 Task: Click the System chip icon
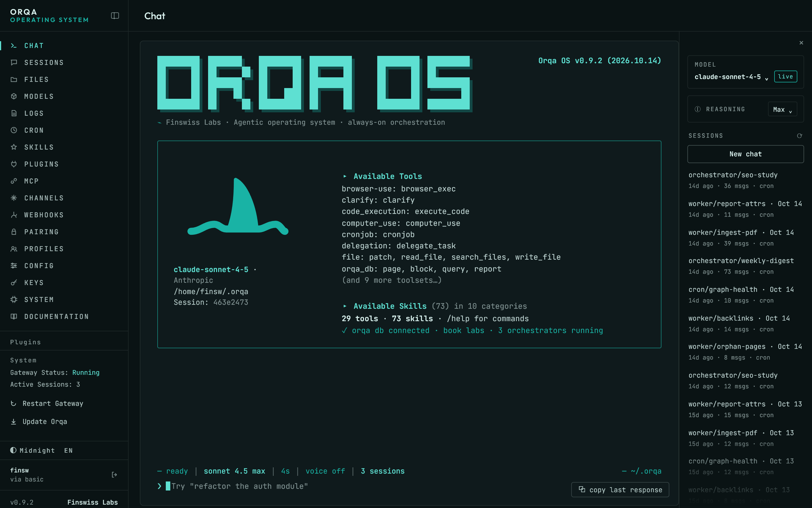tap(14, 300)
